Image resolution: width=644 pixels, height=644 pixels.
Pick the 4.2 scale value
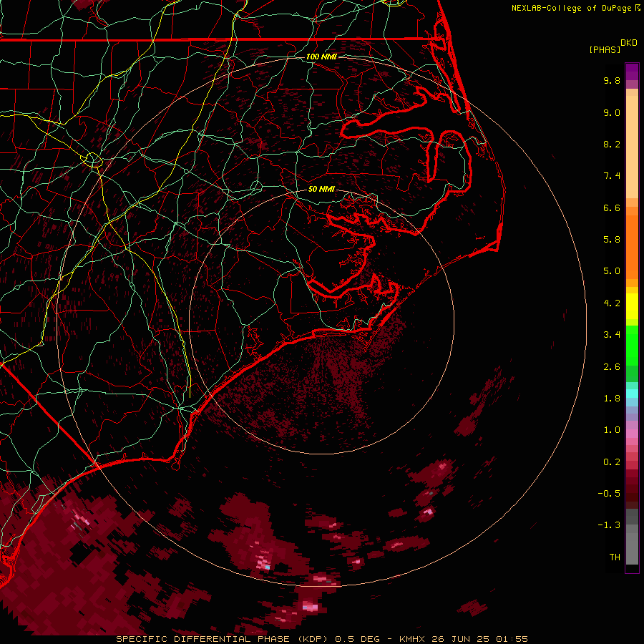tap(612, 303)
